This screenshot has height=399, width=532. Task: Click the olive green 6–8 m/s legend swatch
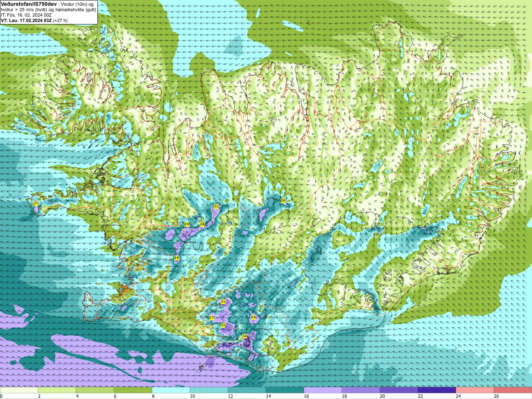pyautogui.click(x=133, y=390)
